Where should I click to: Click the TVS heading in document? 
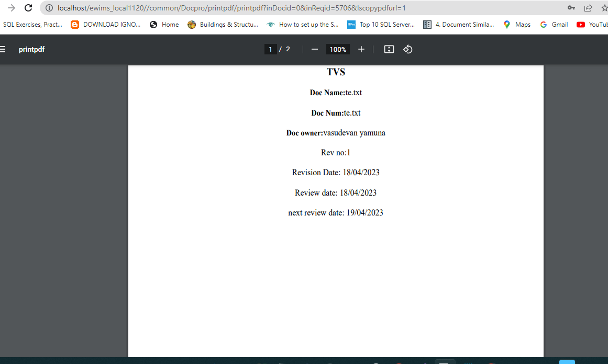pos(336,72)
